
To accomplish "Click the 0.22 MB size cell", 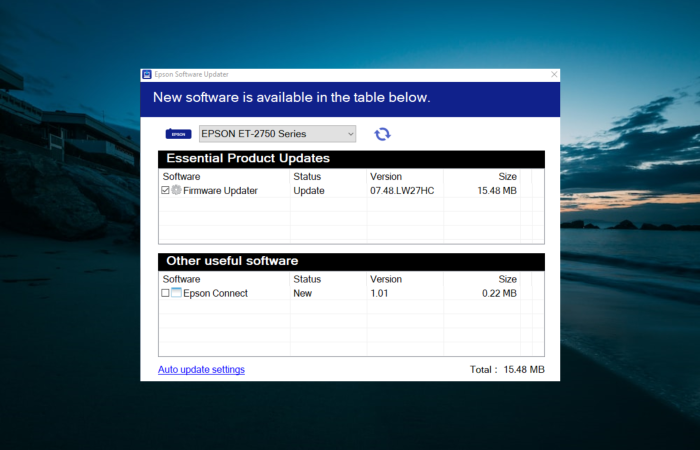I will [x=499, y=293].
